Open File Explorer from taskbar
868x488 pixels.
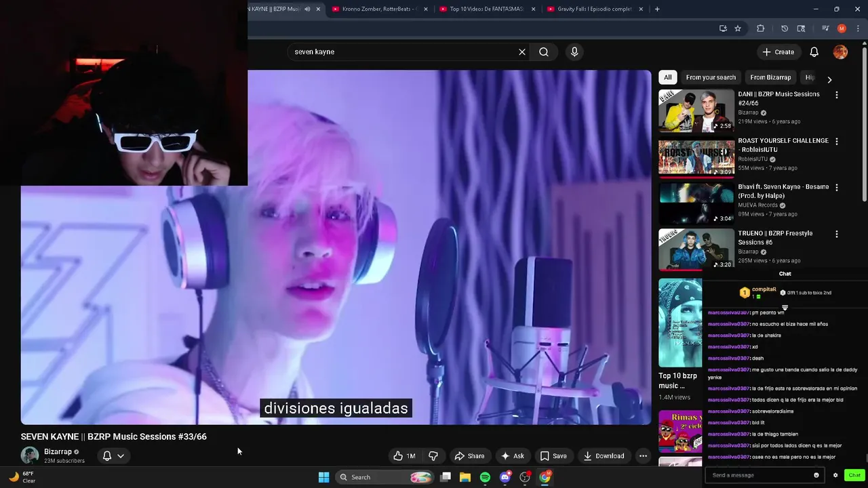(465, 477)
